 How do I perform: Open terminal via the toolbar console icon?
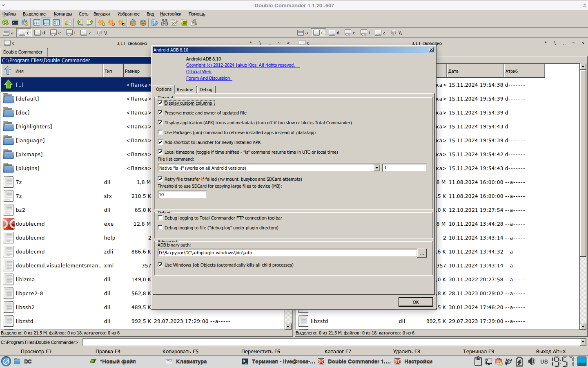15,22
